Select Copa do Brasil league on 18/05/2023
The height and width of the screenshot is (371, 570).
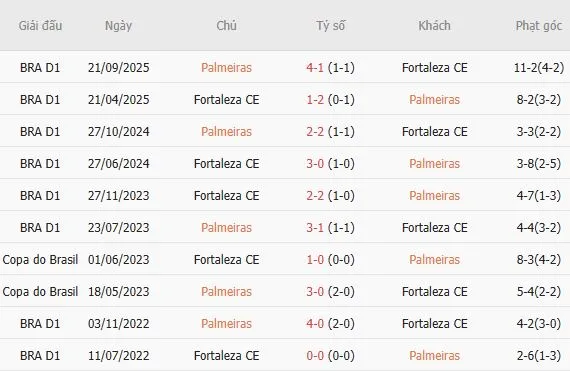point(40,291)
